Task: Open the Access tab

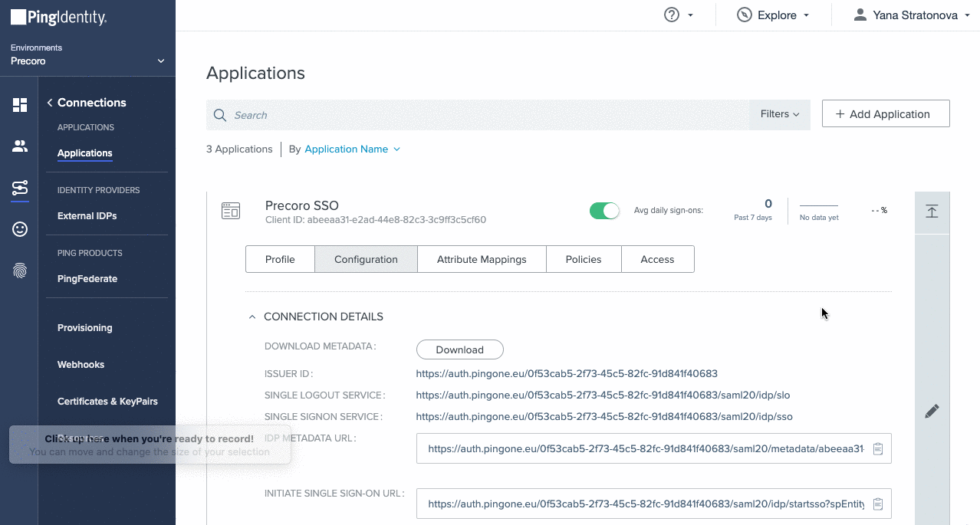Action: coord(657,259)
